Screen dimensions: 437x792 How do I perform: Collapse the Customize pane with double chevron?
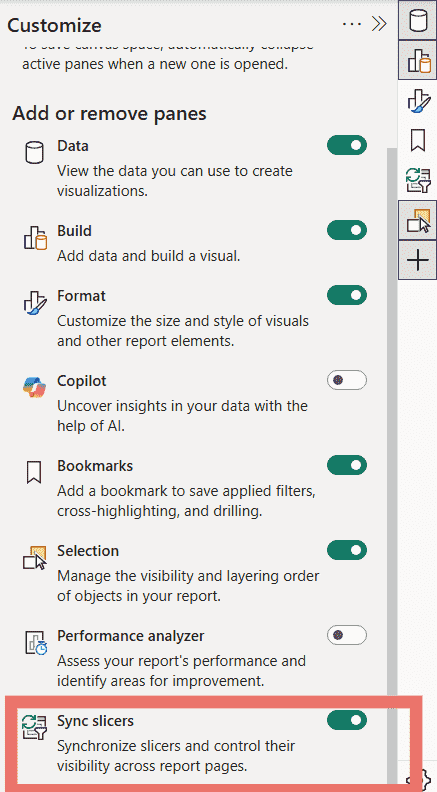379,24
